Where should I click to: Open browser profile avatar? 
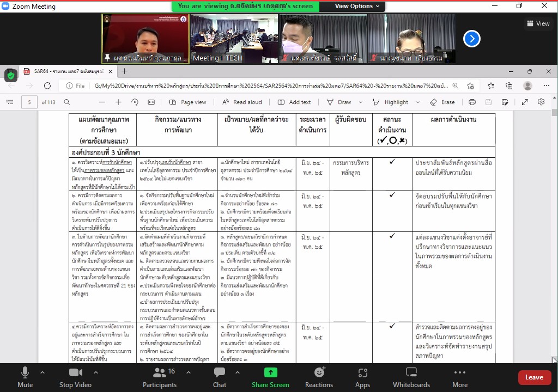point(527,85)
